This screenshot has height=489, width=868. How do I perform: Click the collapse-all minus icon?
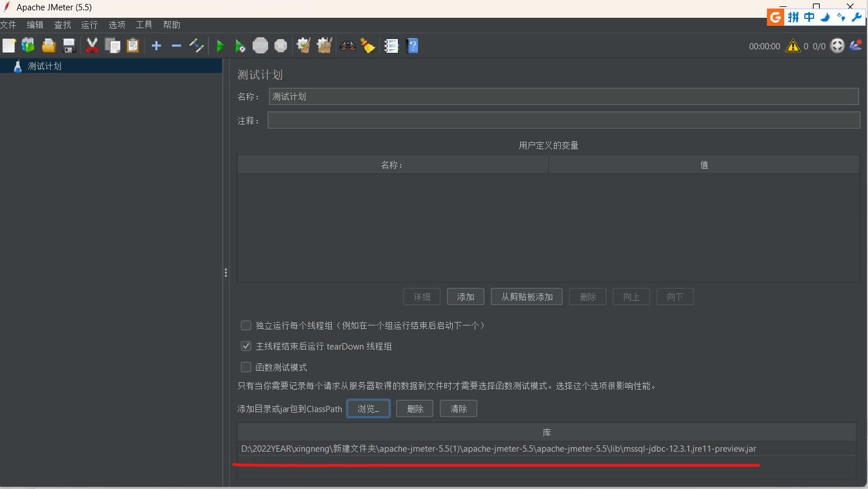pyautogui.click(x=176, y=45)
